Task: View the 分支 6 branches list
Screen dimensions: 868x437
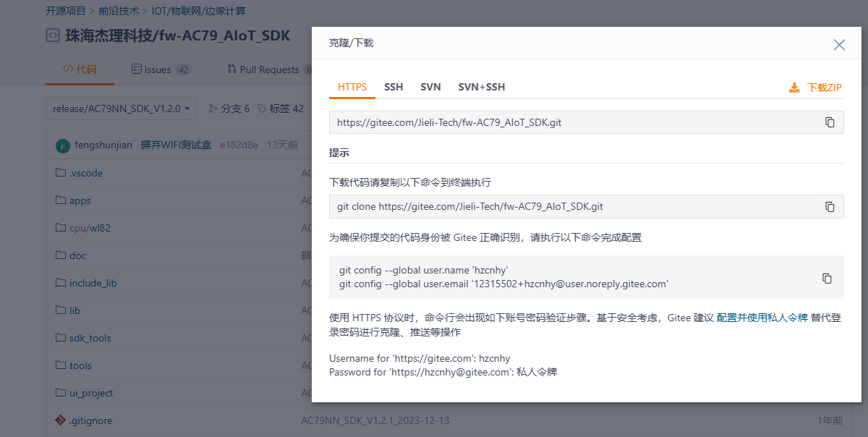Action: point(229,109)
